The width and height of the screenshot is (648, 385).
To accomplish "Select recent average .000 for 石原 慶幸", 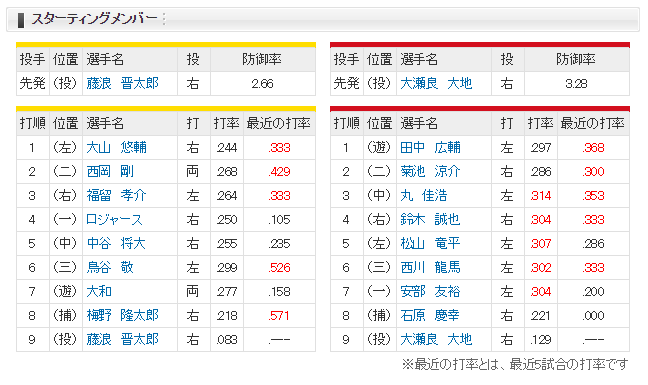I will click(x=593, y=316).
